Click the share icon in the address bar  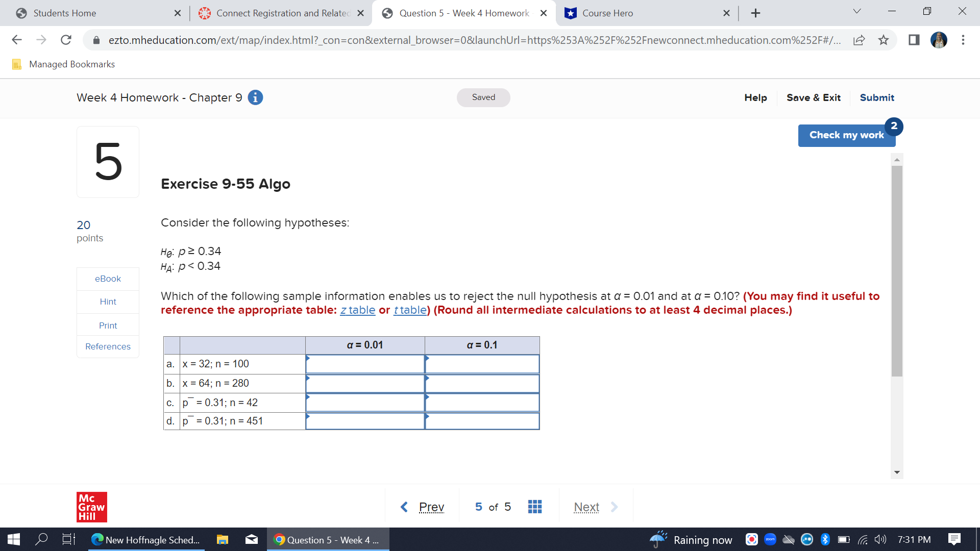pyautogui.click(x=860, y=40)
